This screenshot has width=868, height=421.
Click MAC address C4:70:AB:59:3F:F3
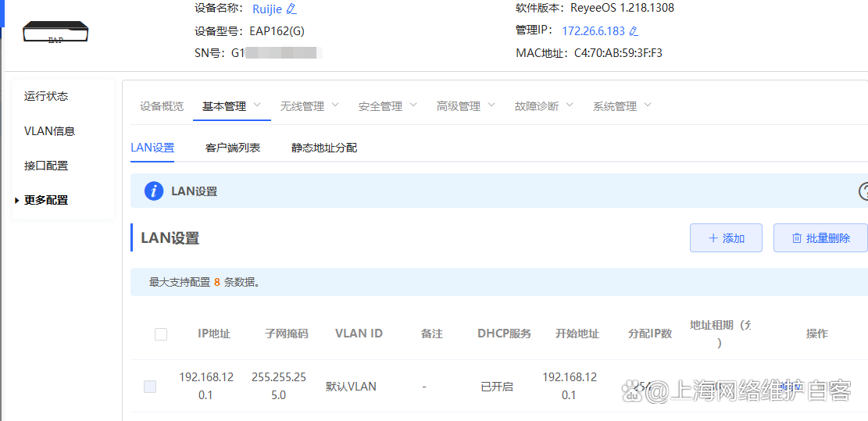click(x=618, y=54)
